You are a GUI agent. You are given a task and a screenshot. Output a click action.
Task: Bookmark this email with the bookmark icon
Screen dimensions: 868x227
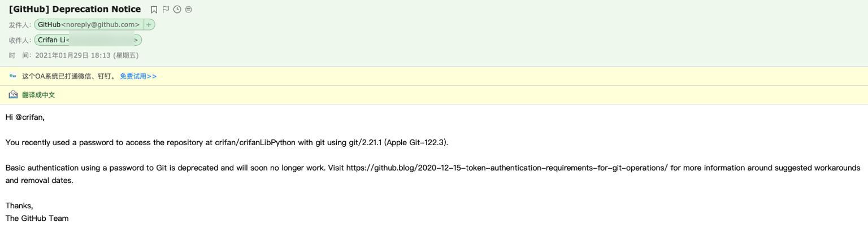click(154, 10)
